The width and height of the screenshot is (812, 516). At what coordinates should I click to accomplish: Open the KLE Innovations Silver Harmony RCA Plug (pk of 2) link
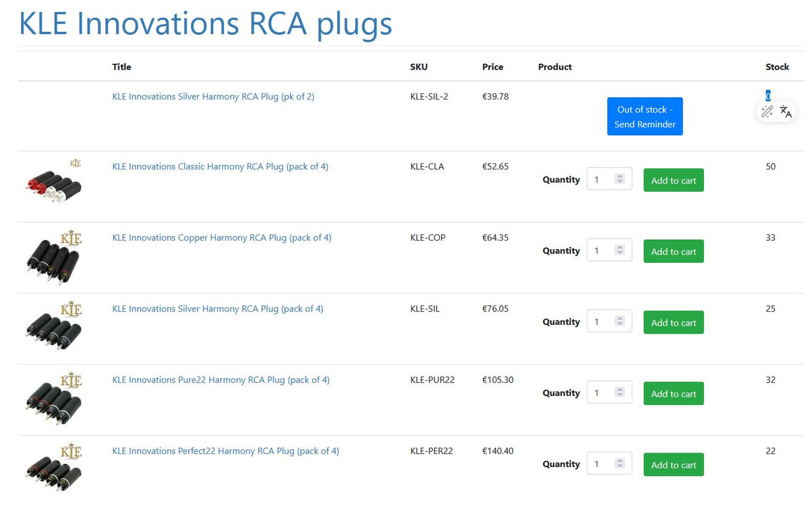(213, 96)
